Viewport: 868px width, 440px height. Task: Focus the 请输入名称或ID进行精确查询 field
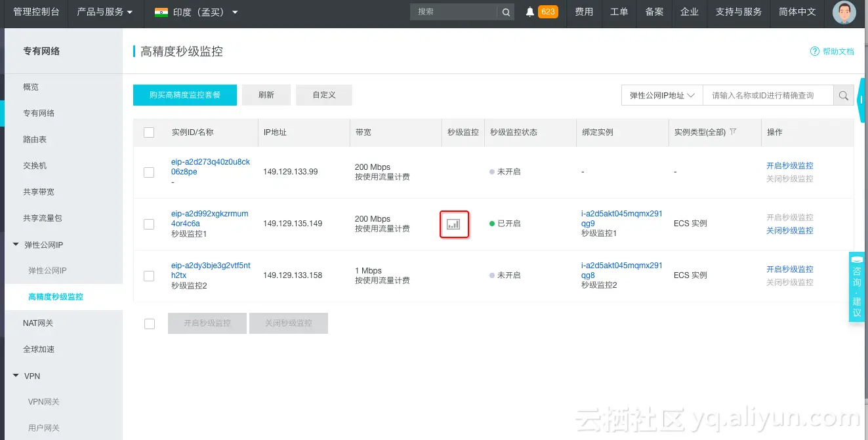(x=768, y=96)
